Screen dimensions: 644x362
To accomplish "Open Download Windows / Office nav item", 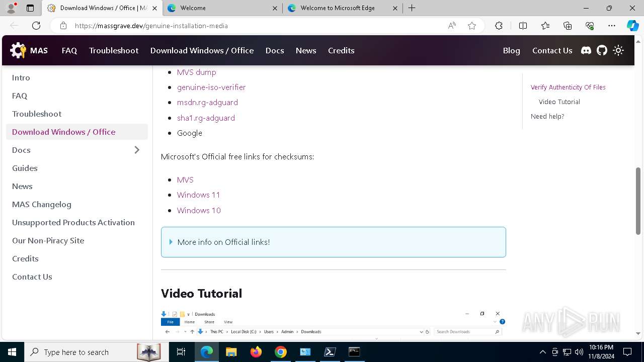I will [x=202, y=50].
